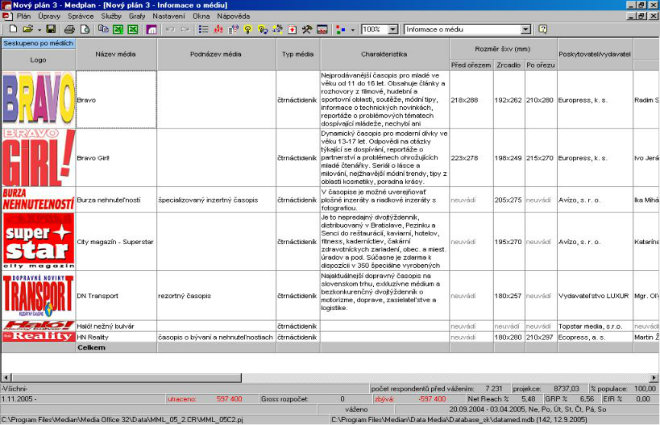
Task: Click the yellow light bulb icon
Action: (248, 29)
